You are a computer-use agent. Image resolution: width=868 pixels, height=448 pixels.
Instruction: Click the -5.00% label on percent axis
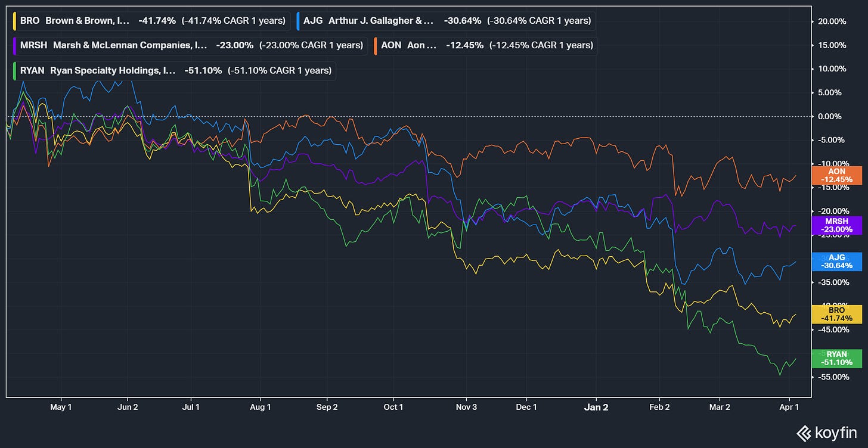pos(830,141)
